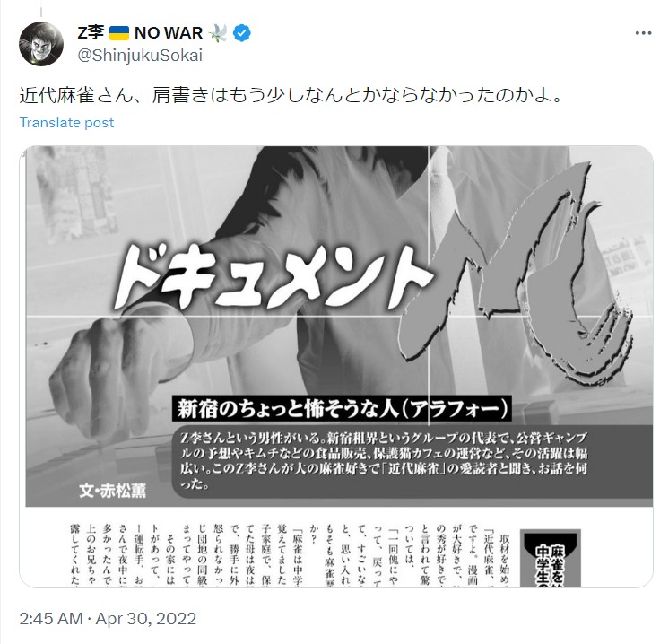660x644 pixels.
Task: Click the NO WAR text in the display name
Action: coord(169,33)
